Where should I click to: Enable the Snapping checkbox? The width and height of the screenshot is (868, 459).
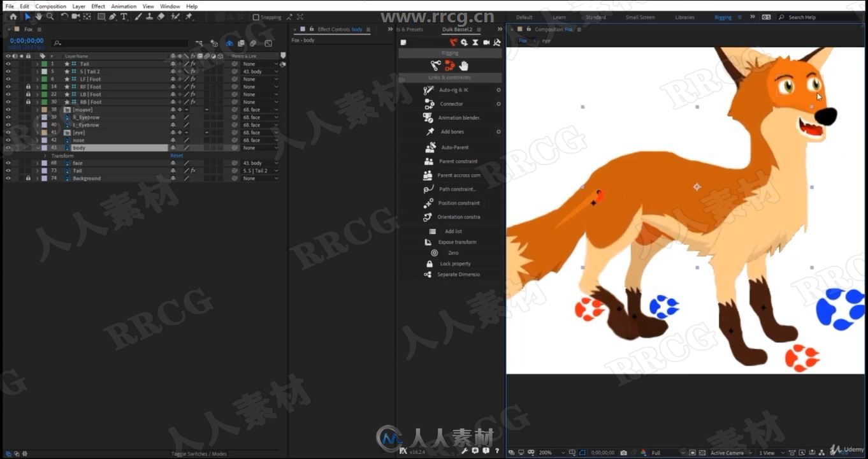[x=256, y=17]
